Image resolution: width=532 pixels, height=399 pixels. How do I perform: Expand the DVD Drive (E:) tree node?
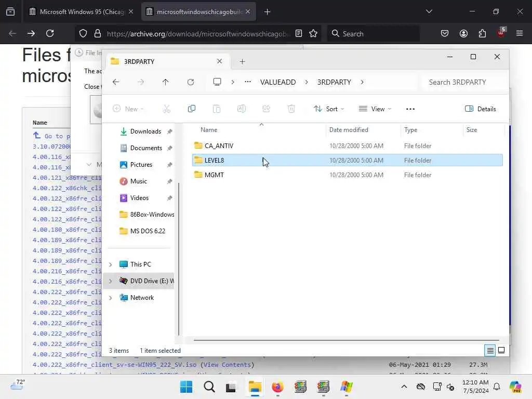click(110, 281)
